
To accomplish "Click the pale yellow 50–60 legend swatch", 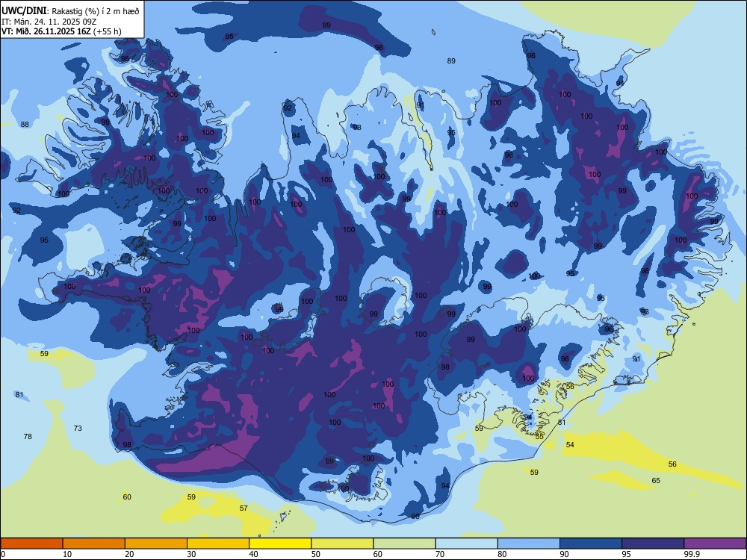I will (x=342, y=544).
